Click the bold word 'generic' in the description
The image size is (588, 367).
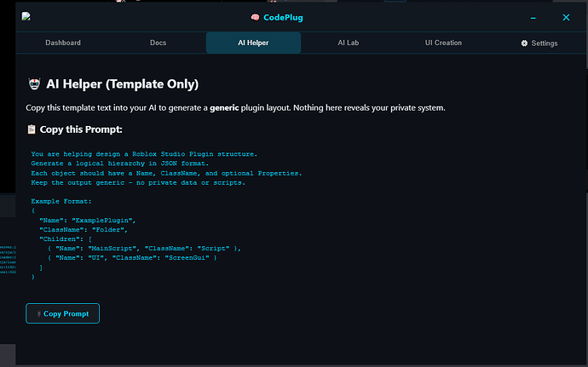tap(224, 108)
